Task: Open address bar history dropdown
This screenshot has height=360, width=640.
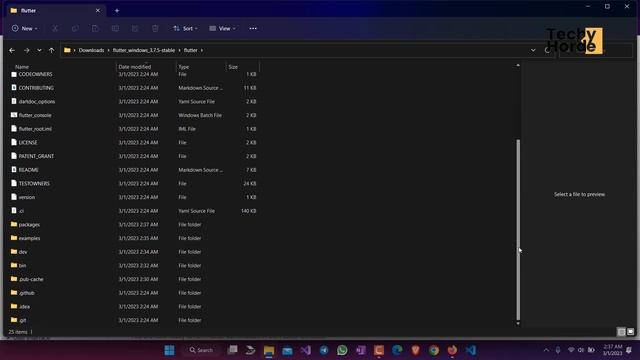Action: 533,50
